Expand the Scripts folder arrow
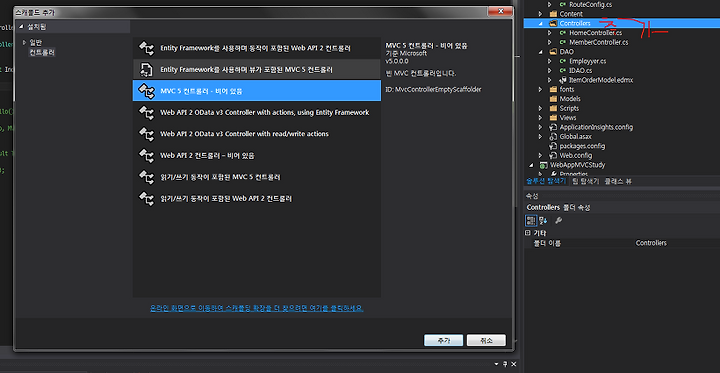 coord(541,108)
